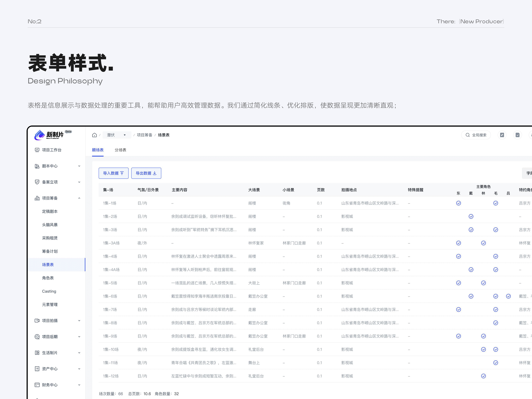Open the edit note icon in top bar
The height and width of the screenshot is (399, 532).
click(502, 135)
